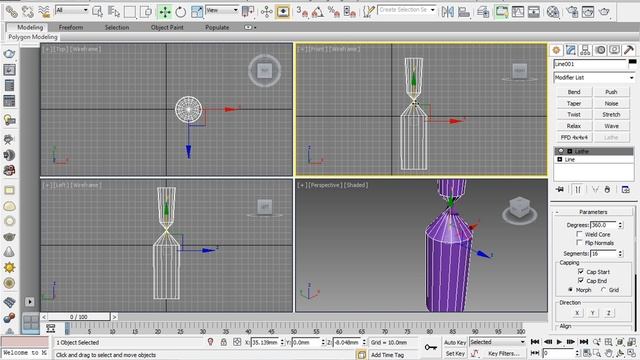Switch to the Populate ribbon tab

(217, 27)
